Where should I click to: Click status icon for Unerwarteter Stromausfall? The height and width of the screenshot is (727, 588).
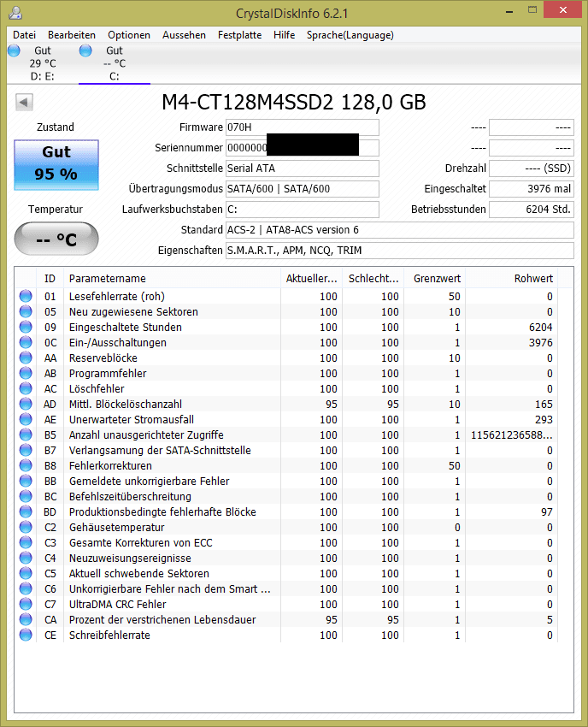pos(26,419)
